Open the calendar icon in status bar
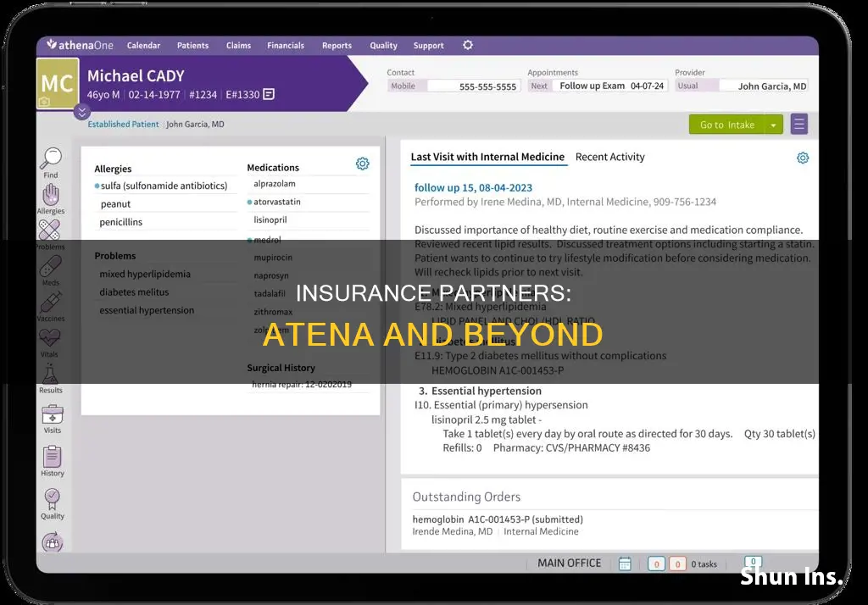868x605 pixels. [625, 563]
